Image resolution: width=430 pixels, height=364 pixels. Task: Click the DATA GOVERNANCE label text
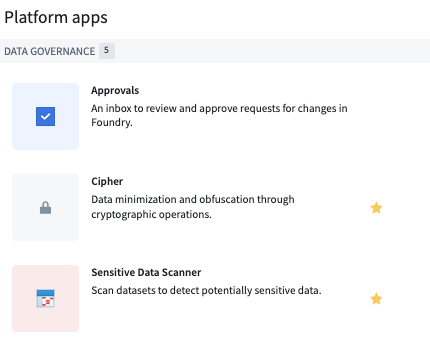coord(50,51)
